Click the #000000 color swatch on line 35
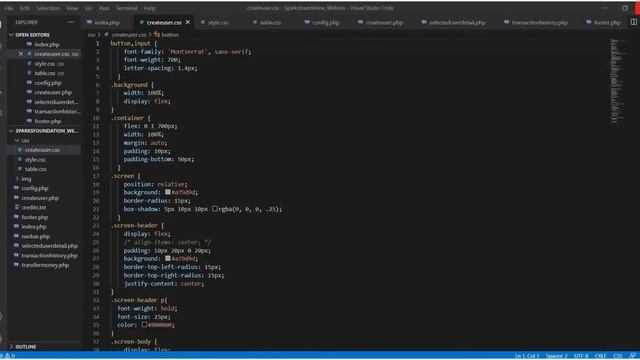640x360 pixels. click(144, 325)
